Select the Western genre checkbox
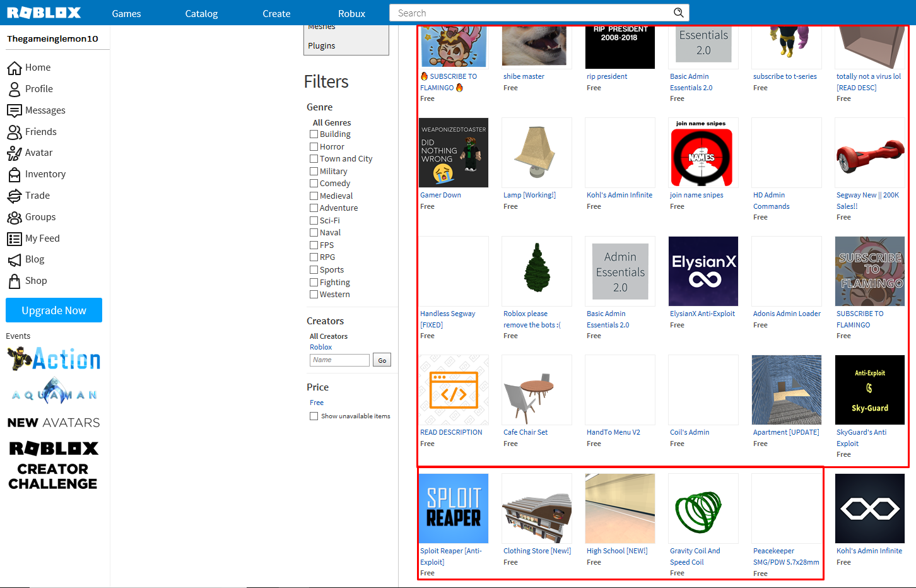This screenshot has width=916, height=588. tap(314, 295)
